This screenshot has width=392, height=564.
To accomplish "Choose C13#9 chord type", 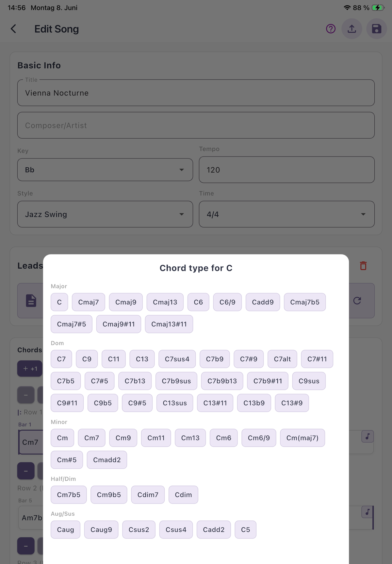I will click(292, 403).
